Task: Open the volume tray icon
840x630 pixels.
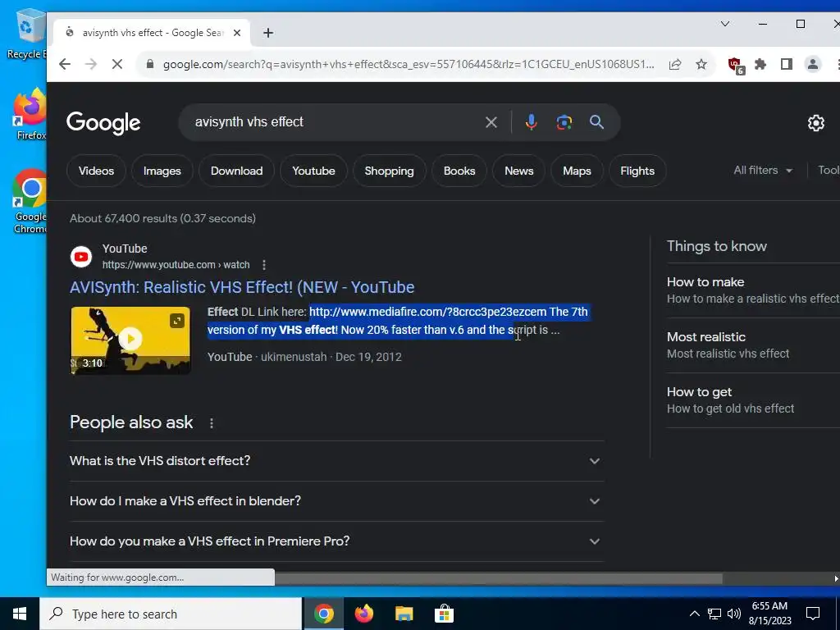Action: click(x=734, y=614)
